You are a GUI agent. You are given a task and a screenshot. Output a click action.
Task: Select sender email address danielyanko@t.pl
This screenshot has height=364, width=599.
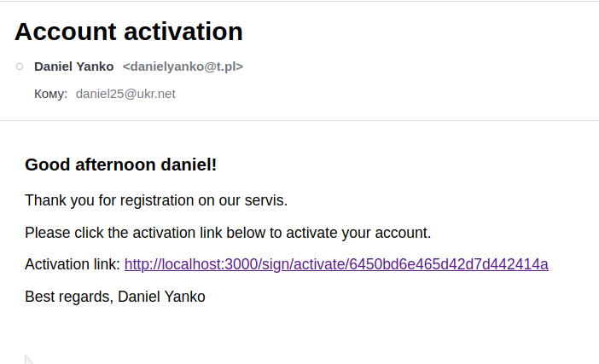click(183, 66)
